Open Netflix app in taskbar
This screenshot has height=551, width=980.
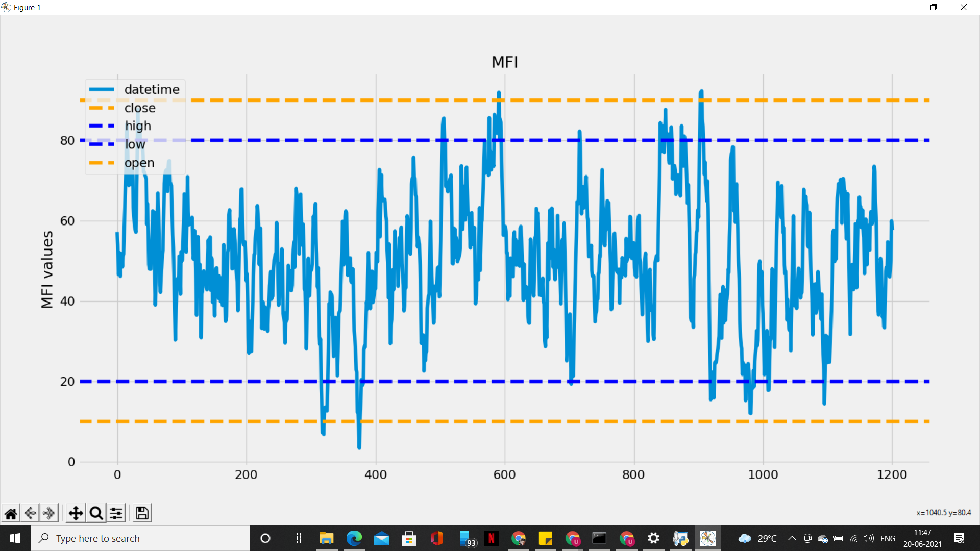click(x=491, y=538)
